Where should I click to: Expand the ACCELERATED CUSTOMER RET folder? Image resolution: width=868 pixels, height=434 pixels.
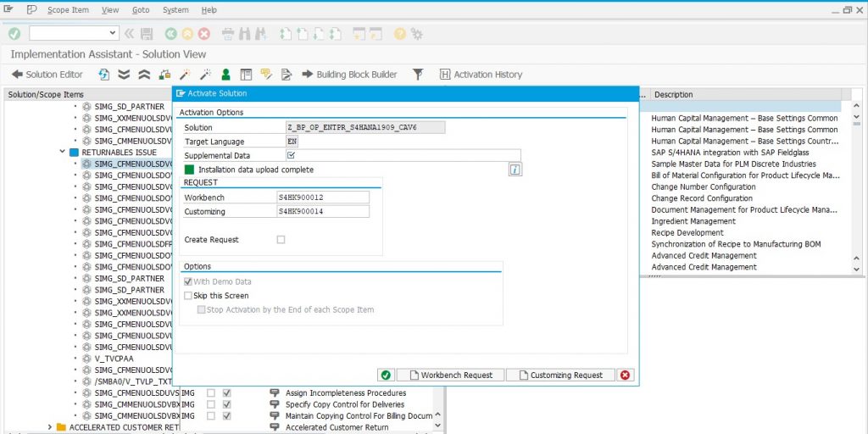pyautogui.click(x=50, y=427)
